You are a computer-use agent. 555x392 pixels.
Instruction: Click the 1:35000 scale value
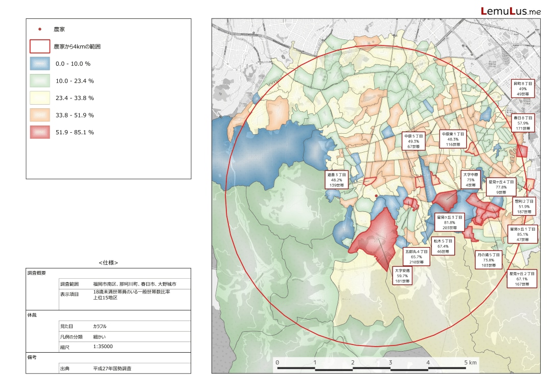[103, 347]
